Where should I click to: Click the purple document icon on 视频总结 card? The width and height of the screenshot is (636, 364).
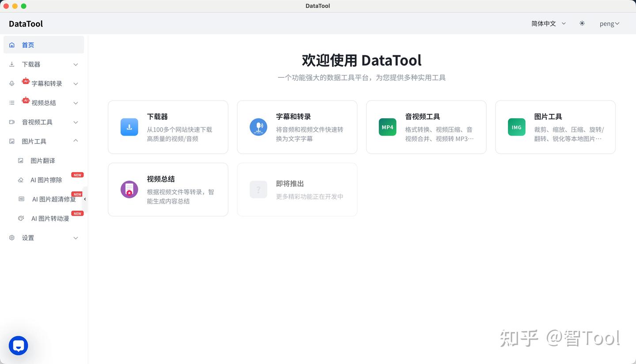tap(129, 190)
